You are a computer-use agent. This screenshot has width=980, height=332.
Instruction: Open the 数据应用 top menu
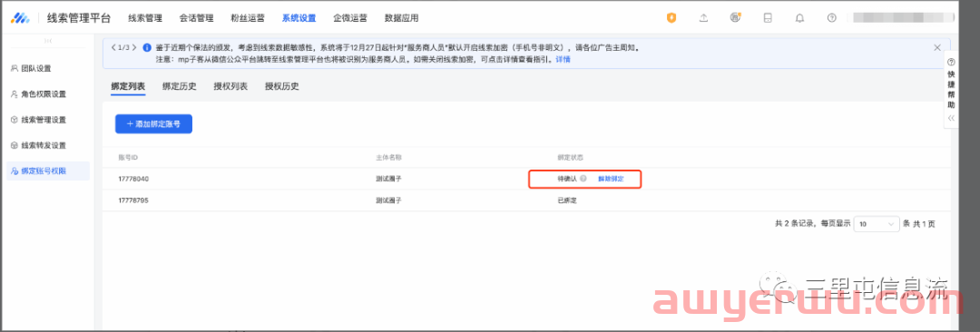click(401, 18)
